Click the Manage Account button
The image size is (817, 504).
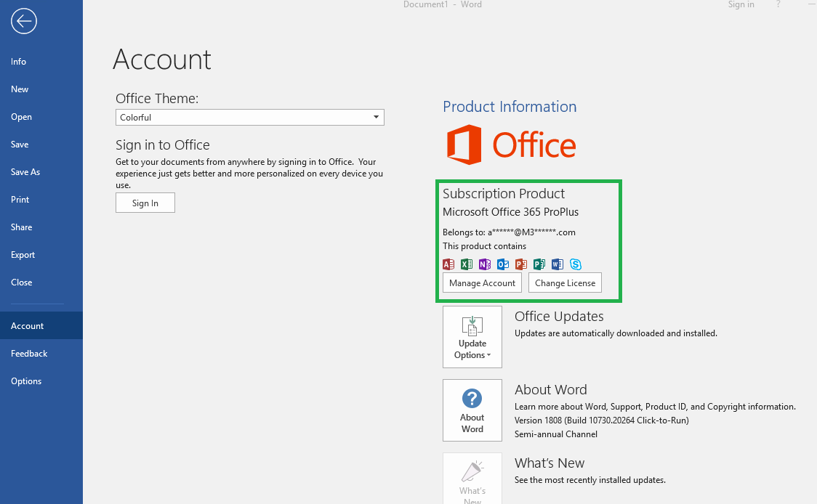coord(482,283)
